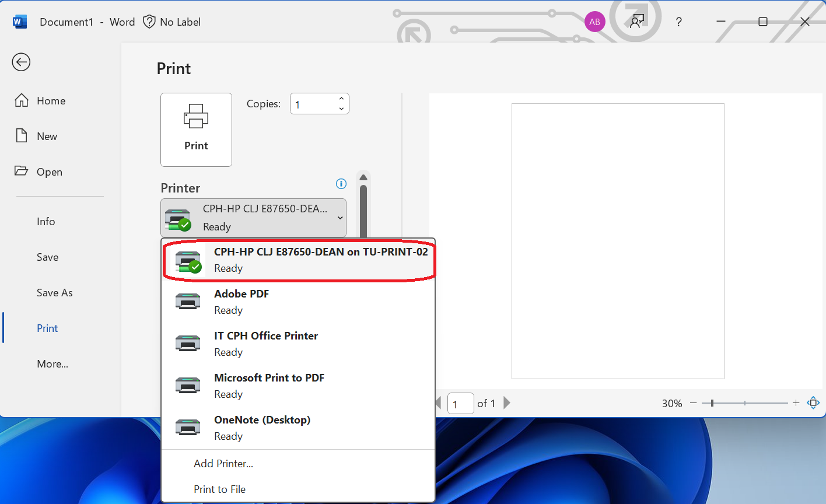This screenshot has width=826, height=504.
Task: Select Microsoft Print to PDF
Action: [x=298, y=386]
